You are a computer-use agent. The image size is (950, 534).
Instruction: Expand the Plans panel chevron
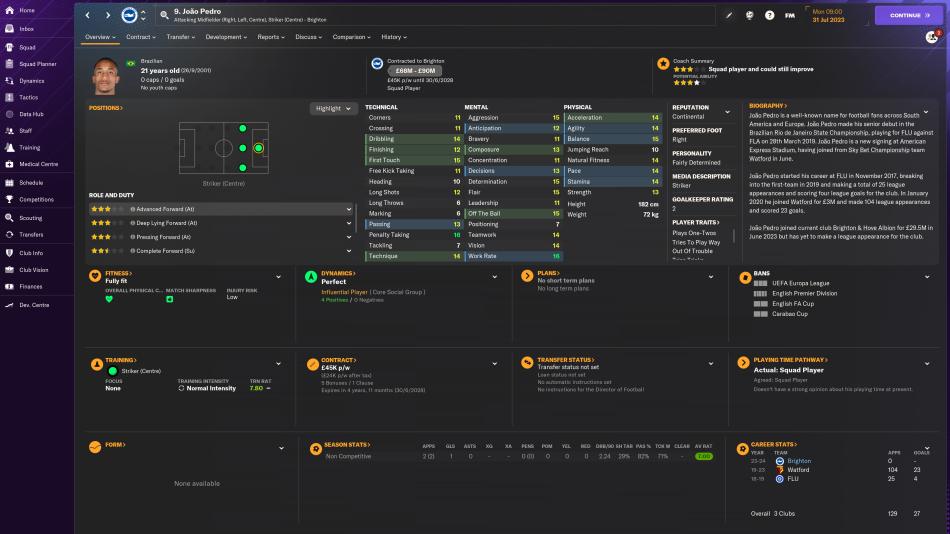pyautogui.click(x=711, y=277)
